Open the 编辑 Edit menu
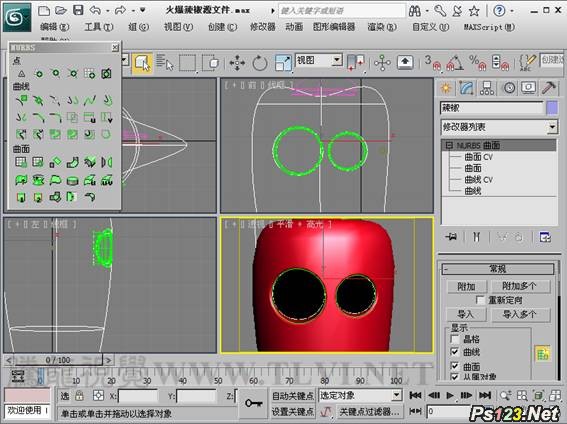 [x=55, y=27]
